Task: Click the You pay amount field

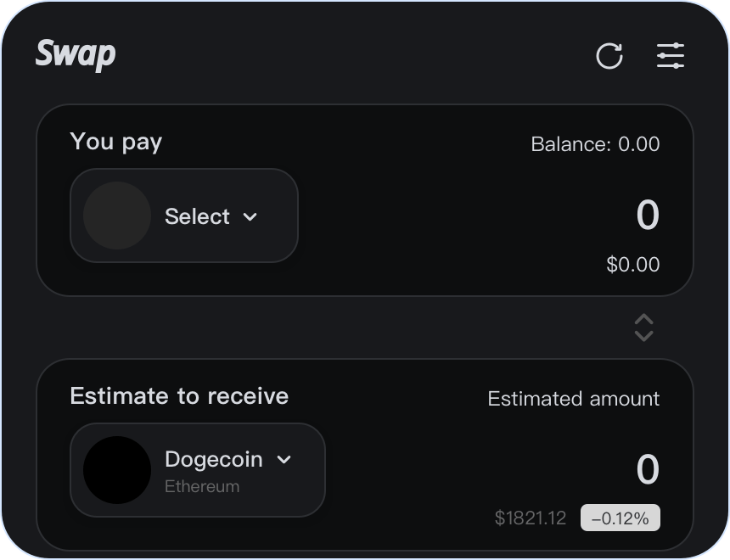Action: (x=647, y=216)
